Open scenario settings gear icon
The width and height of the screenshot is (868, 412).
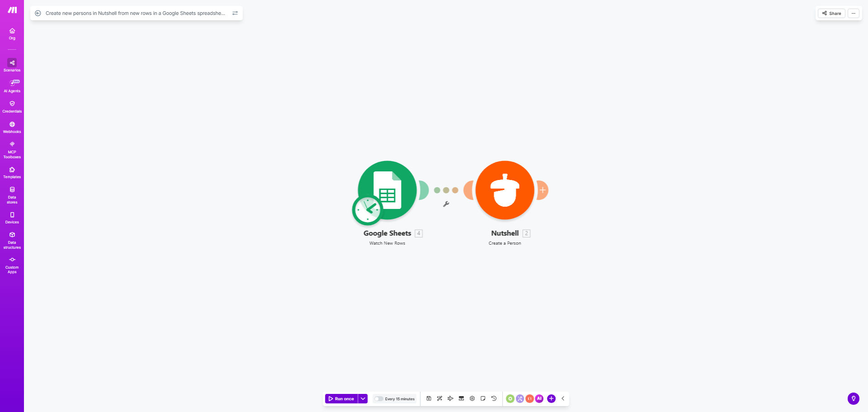pos(472,398)
